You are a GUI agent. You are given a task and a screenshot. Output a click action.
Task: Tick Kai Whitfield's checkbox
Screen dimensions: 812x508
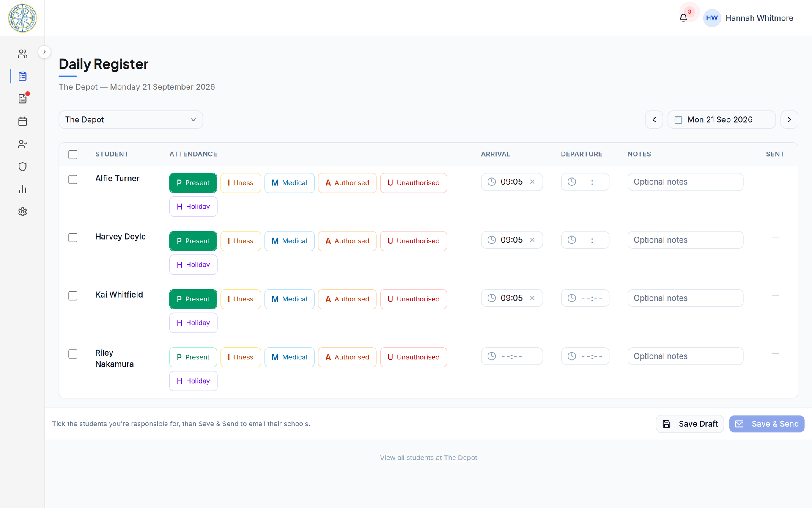point(73,295)
